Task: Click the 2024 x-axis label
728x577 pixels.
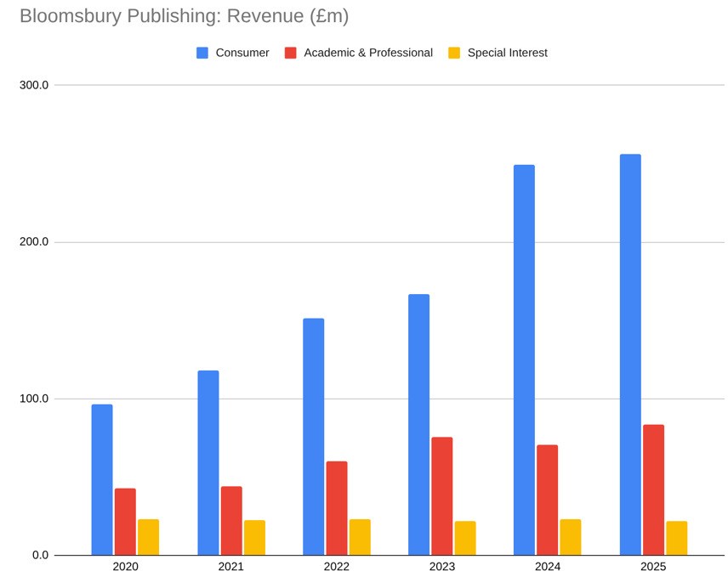Action: (x=548, y=567)
